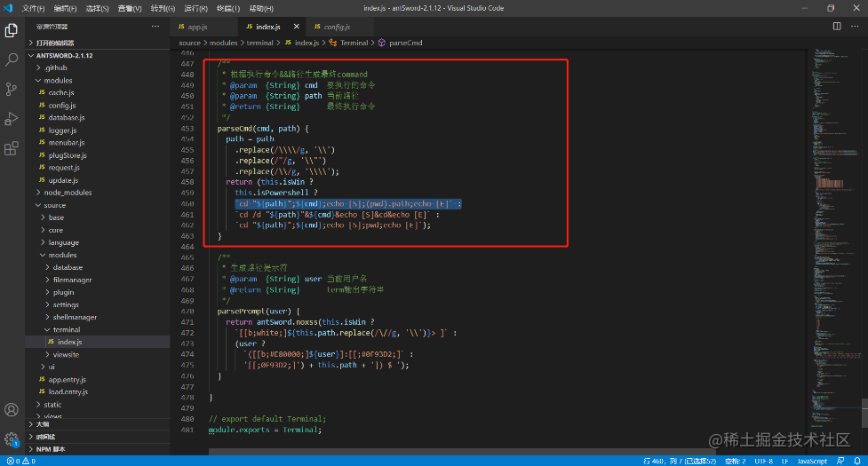Open the notifications bell in status bar
Screen dimensions: 868x466
(857, 461)
